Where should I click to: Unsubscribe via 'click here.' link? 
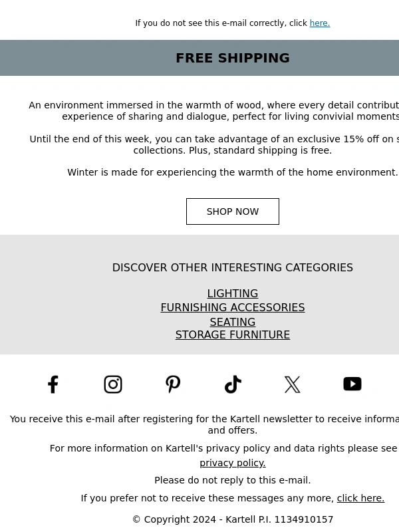click(x=360, y=498)
